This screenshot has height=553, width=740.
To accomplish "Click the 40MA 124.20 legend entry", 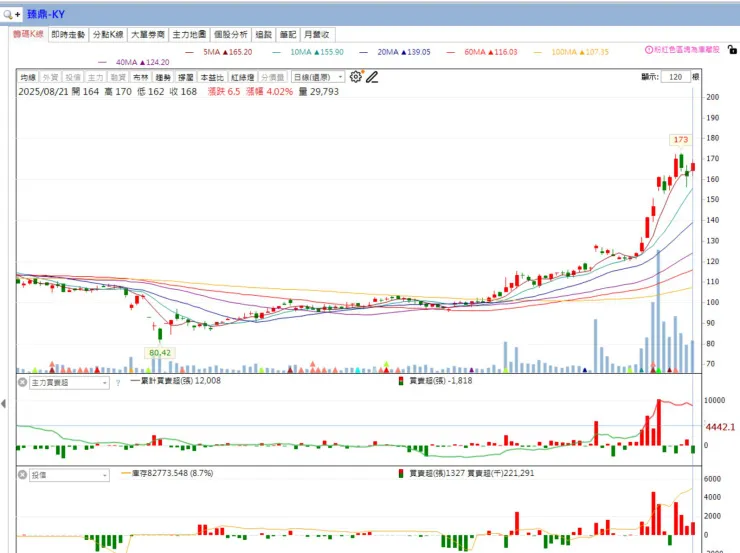I will 134,62.
